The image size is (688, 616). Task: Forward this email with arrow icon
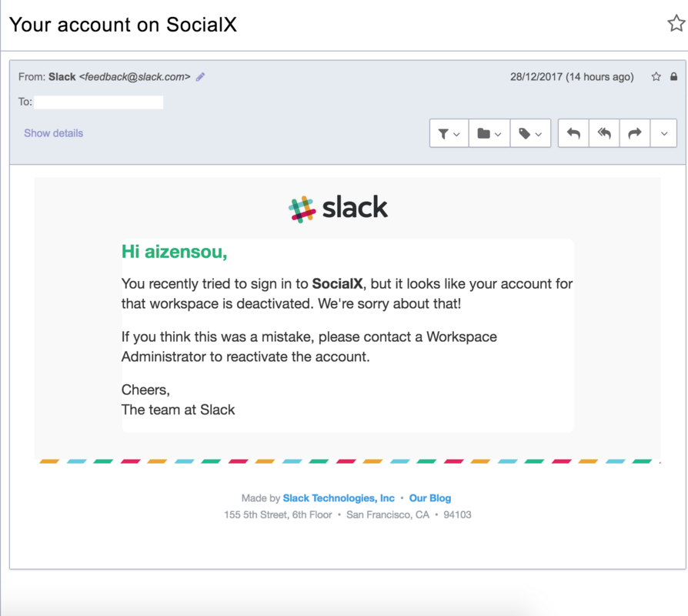(x=635, y=133)
